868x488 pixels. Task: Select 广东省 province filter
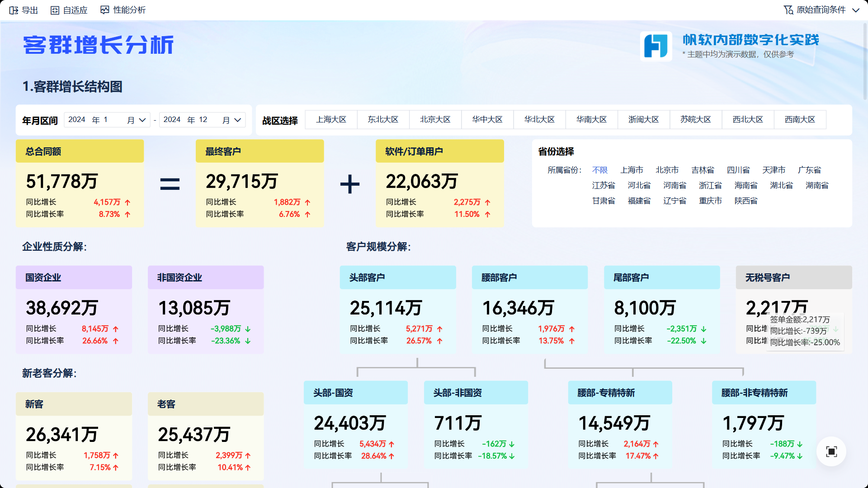tap(809, 170)
